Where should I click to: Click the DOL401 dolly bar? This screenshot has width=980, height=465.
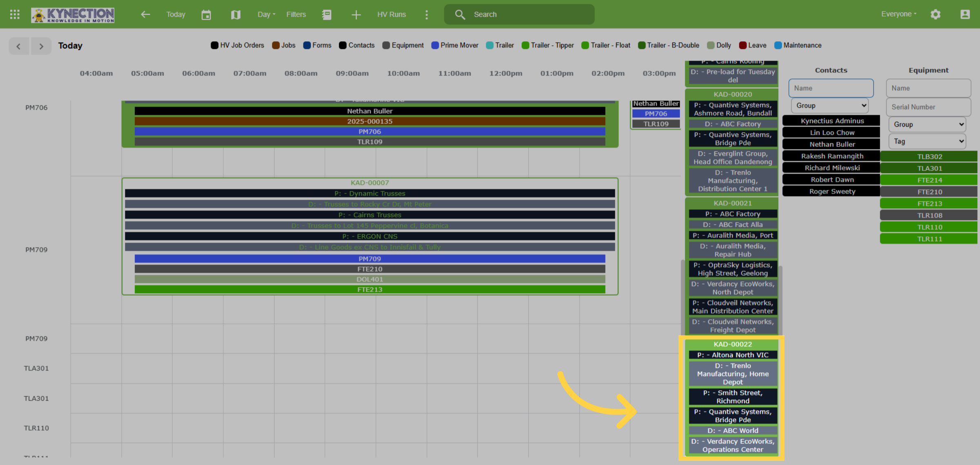(370, 280)
